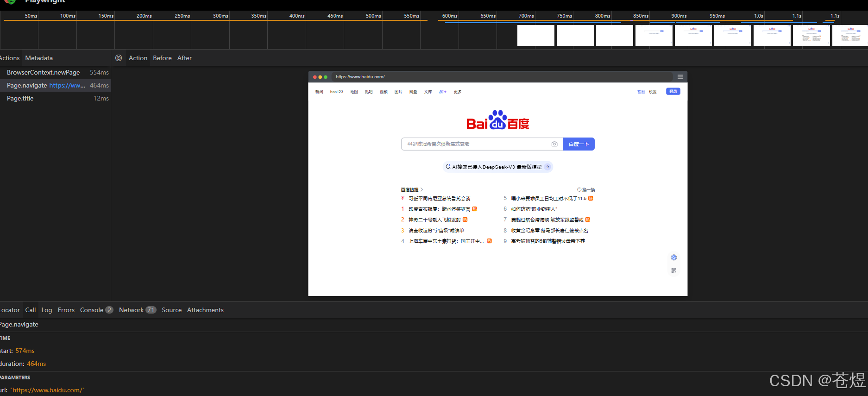Select the Page.title action row

click(x=55, y=98)
